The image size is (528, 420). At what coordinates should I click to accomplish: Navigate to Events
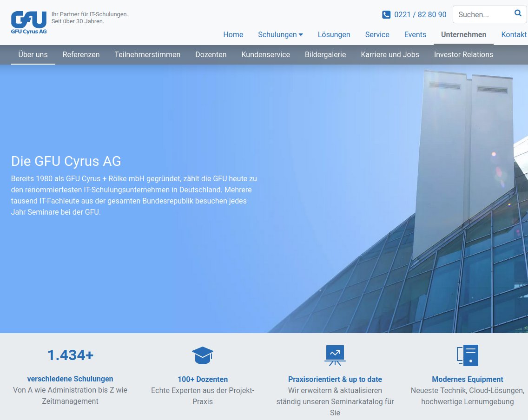[415, 35]
